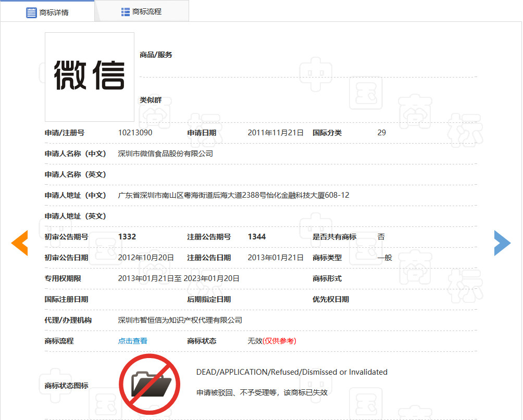Click the 商品/服务 label
Image resolution: width=523 pixels, height=420 pixels.
click(156, 55)
